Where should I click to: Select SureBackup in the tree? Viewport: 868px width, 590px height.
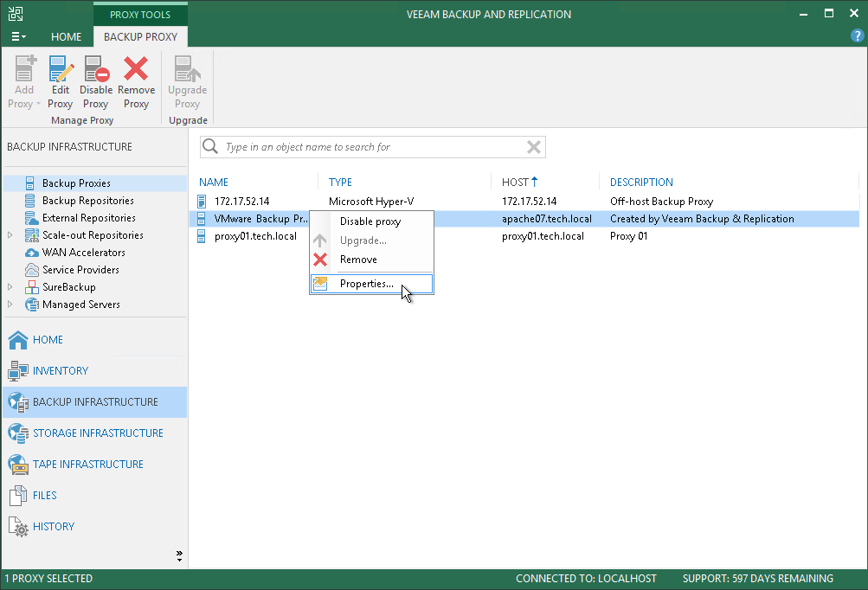click(68, 287)
